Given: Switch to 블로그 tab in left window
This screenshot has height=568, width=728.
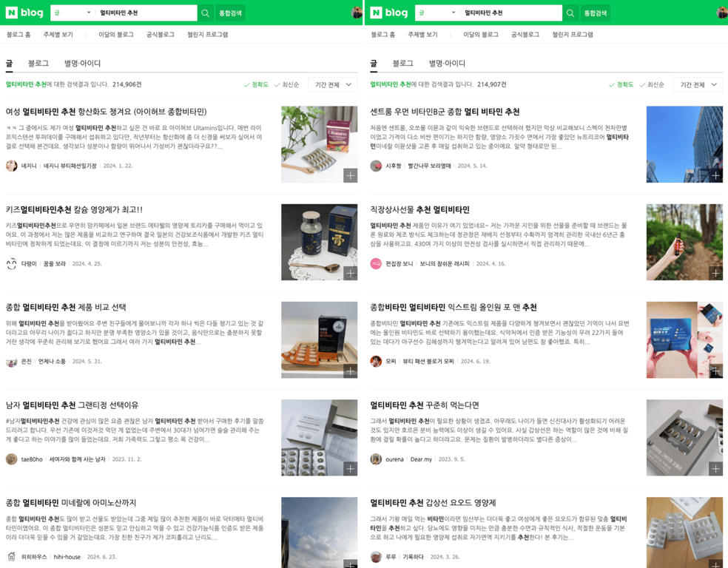Looking at the screenshot, I should pyautogui.click(x=38, y=63).
